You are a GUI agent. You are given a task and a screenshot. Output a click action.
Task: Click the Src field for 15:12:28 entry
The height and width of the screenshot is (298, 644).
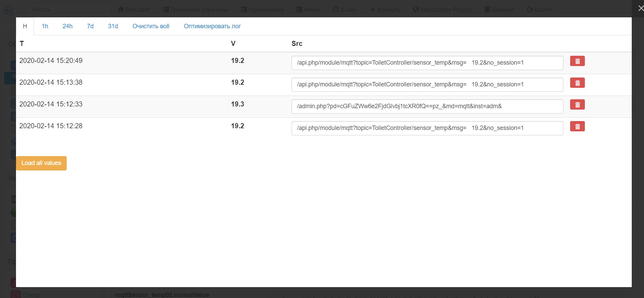(x=427, y=128)
